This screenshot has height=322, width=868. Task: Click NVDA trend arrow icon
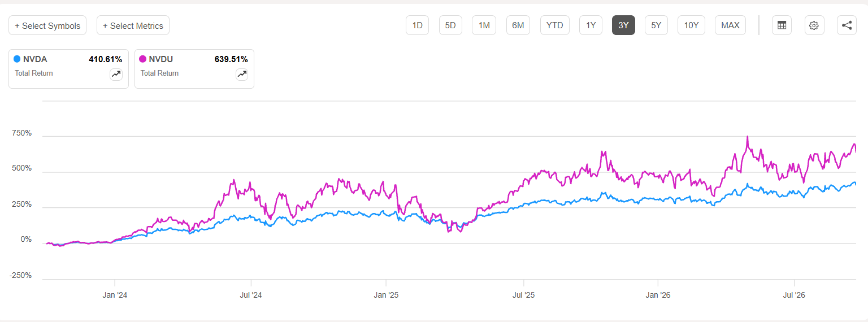116,74
